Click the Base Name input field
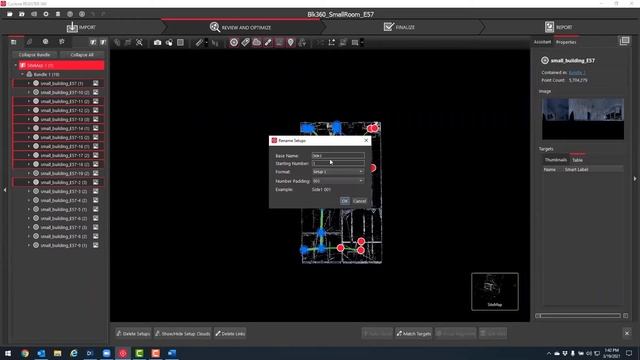 point(338,156)
